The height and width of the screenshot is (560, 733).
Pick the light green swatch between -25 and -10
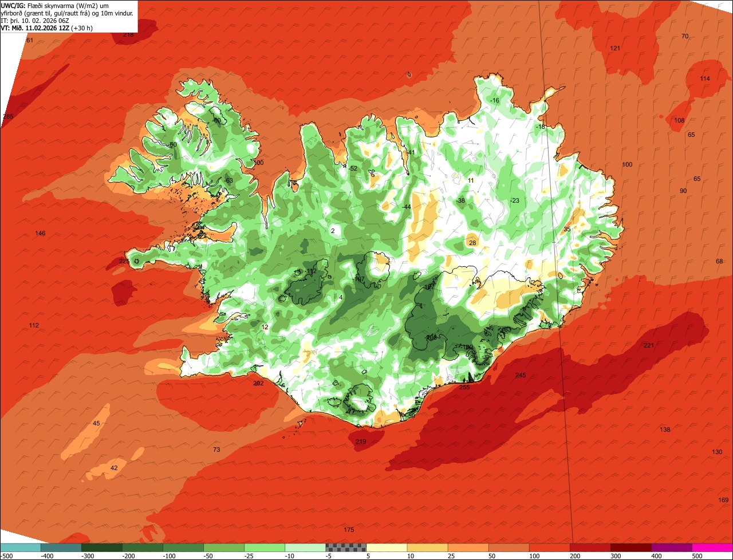(265, 547)
